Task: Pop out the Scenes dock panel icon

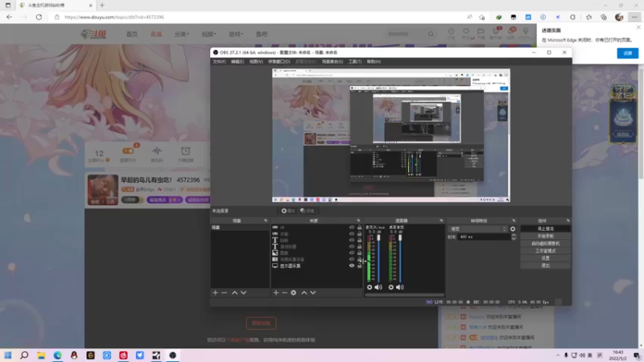Action: 266,220
